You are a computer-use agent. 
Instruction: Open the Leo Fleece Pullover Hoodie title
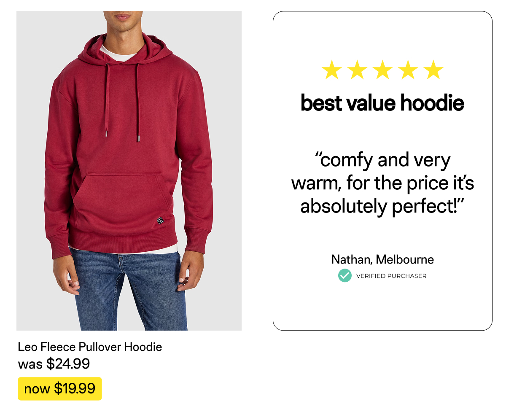tap(90, 347)
